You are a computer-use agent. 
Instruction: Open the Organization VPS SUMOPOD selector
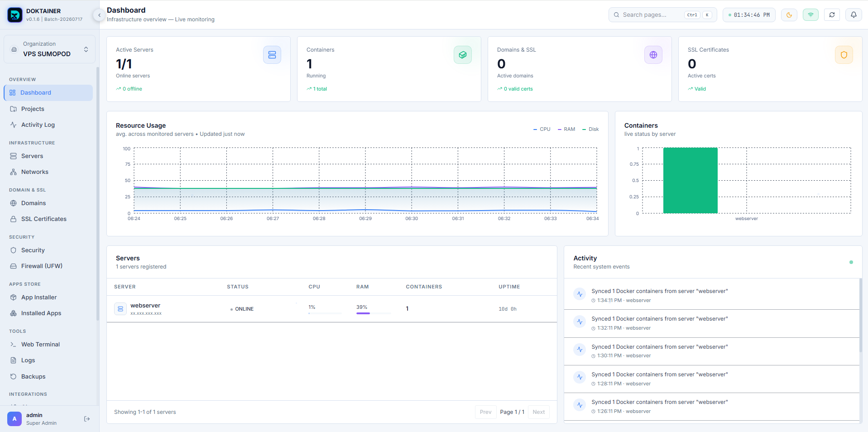(x=49, y=49)
